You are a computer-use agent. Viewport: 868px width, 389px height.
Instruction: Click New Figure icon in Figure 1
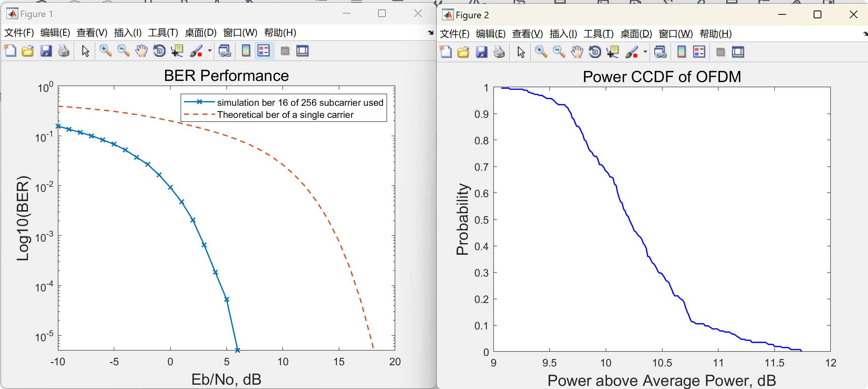(10, 51)
